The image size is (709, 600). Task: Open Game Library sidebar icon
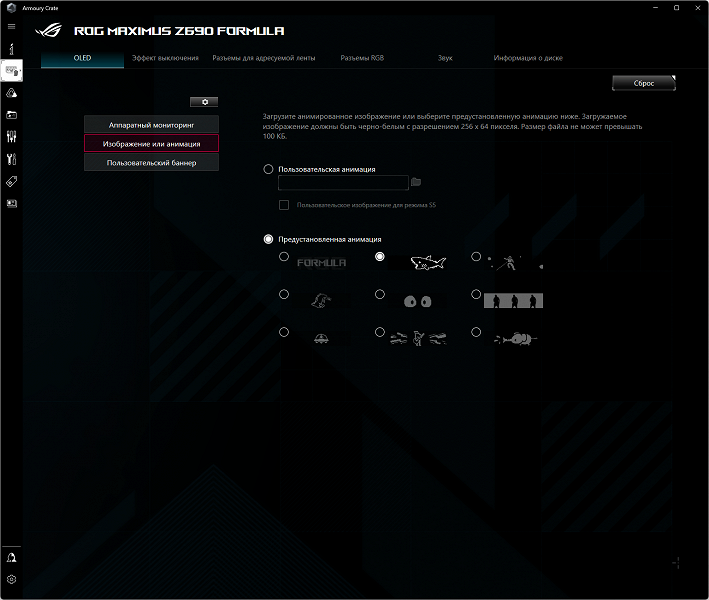tap(12, 115)
